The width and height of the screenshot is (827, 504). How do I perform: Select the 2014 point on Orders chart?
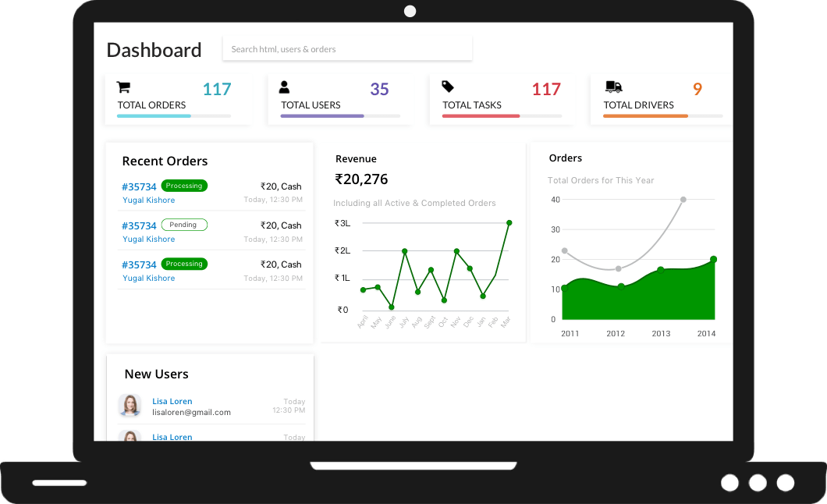click(713, 257)
